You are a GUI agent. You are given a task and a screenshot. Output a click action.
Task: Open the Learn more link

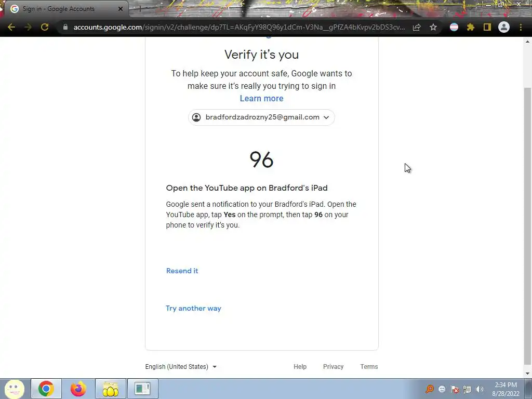pos(262,98)
